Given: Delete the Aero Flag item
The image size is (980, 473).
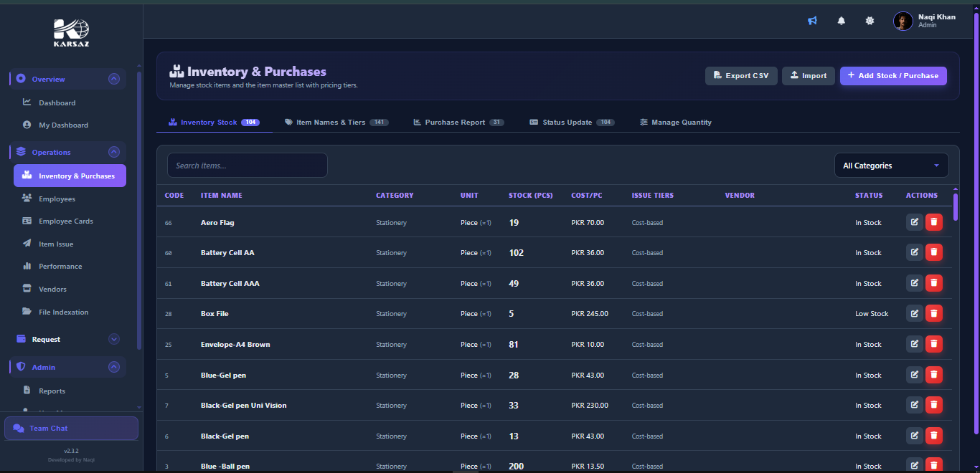Looking at the screenshot, I should point(933,222).
